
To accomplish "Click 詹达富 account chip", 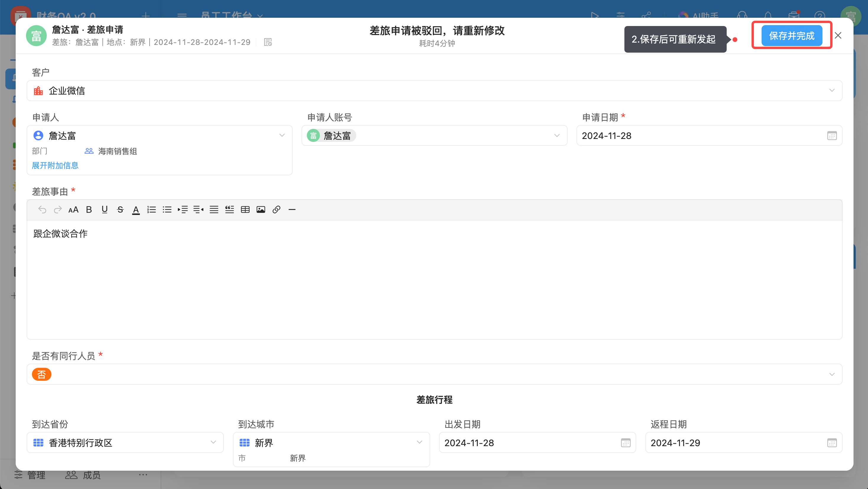I will click(331, 136).
